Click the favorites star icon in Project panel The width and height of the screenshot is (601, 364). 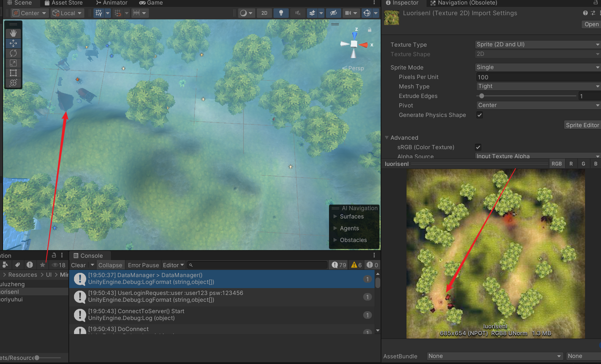pyautogui.click(x=43, y=265)
